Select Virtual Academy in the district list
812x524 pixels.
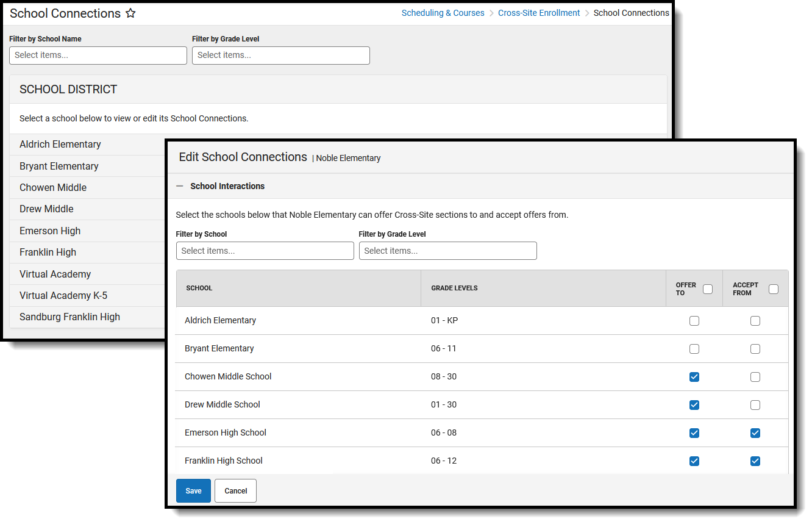(55, 275)
